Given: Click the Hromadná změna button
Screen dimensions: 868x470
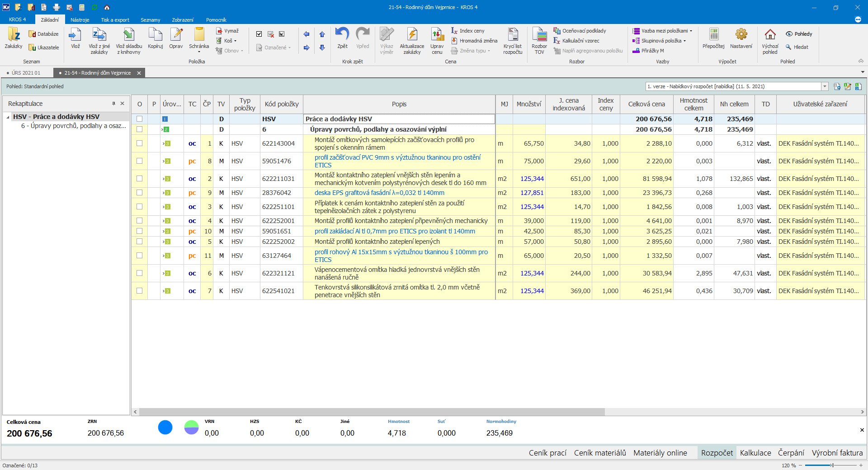Looking at the screenshot, I should (478, 41).
